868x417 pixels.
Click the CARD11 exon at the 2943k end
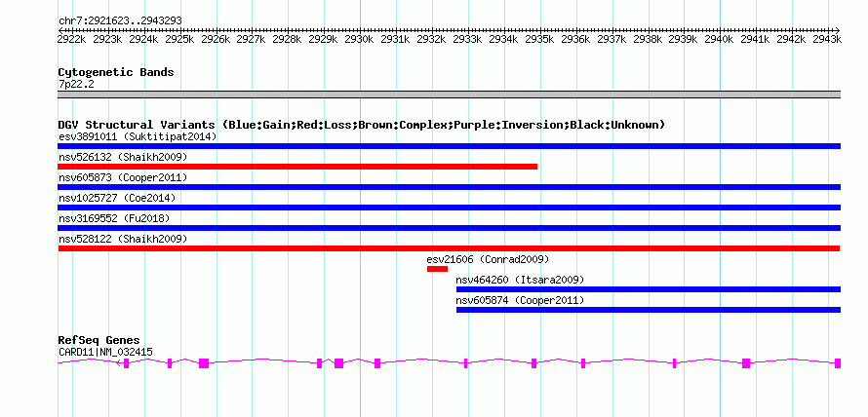tap(838, 363)
